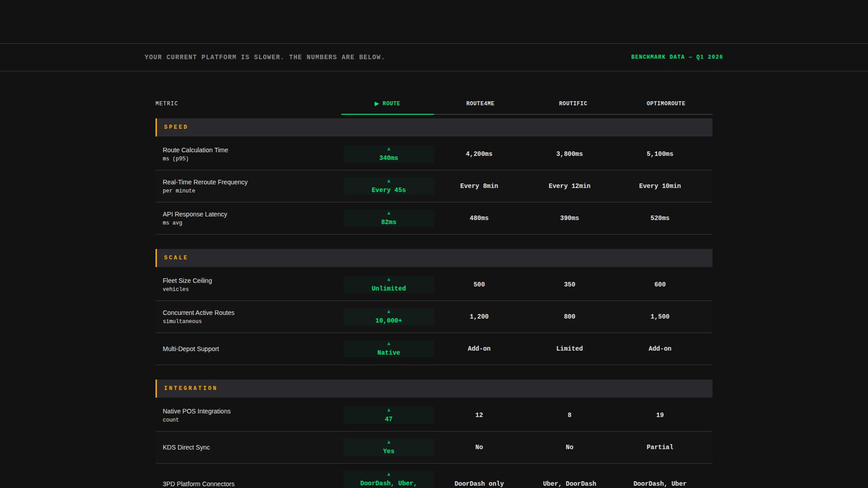
Task: Click the Concurrent Active Routes label
Action: click(198, 313)
